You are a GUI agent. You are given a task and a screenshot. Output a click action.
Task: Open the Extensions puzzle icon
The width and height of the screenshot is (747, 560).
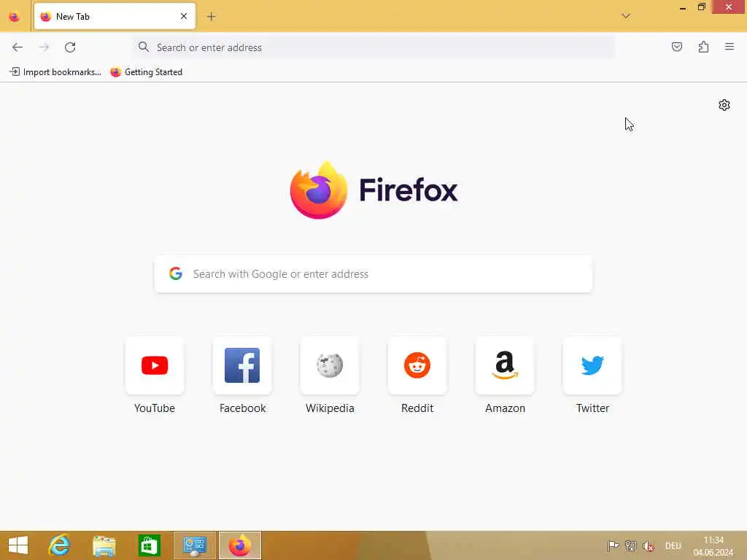[703, 47]
